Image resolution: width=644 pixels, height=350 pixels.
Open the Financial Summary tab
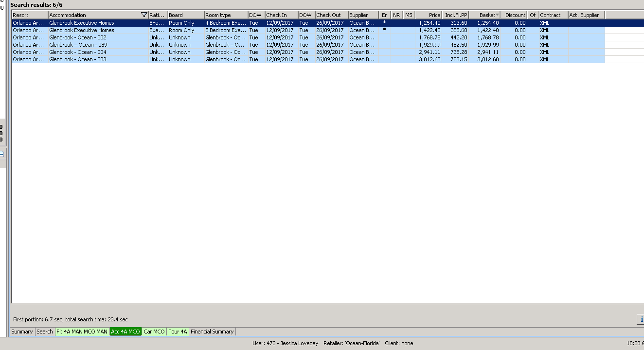(x=212, y=332)
